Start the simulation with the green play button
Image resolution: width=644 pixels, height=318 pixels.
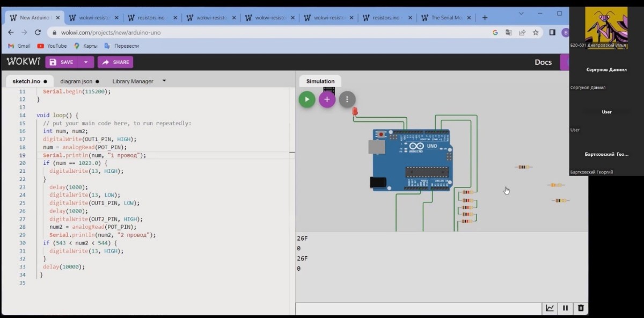[307, 99]
